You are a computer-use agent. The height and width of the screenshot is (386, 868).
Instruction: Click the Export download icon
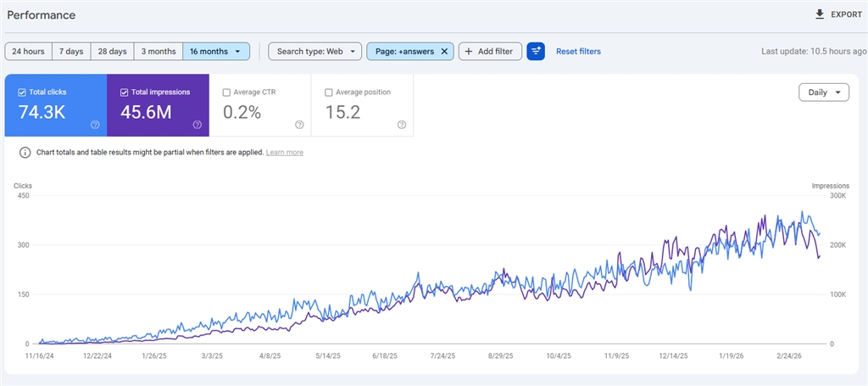(x=819, y=14)
